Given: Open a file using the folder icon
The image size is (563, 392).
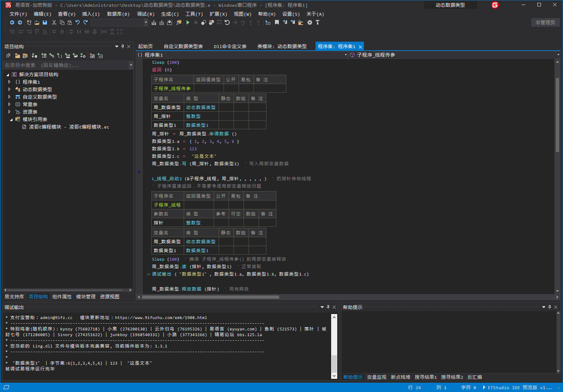Looking at the screenshot, I should click(x=37, y=22).
